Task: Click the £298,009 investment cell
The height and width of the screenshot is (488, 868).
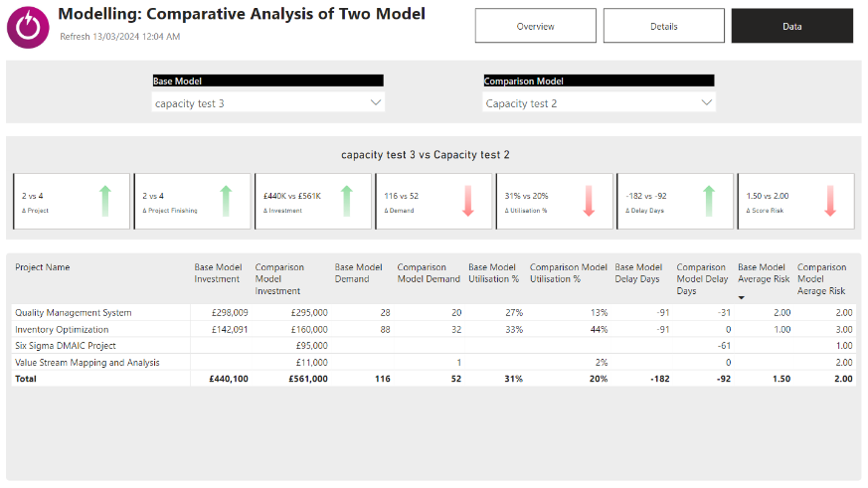Action: click(x=230, y=313)
